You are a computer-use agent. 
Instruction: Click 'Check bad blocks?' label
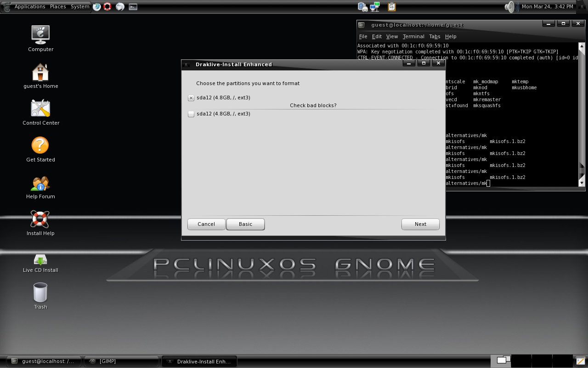point(313,105)
